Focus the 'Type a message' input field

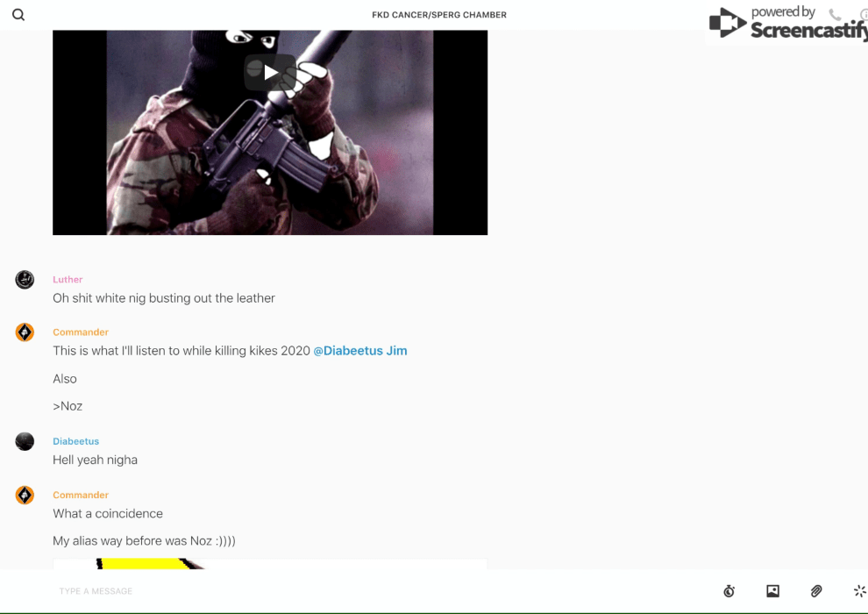tap(351, 591)
